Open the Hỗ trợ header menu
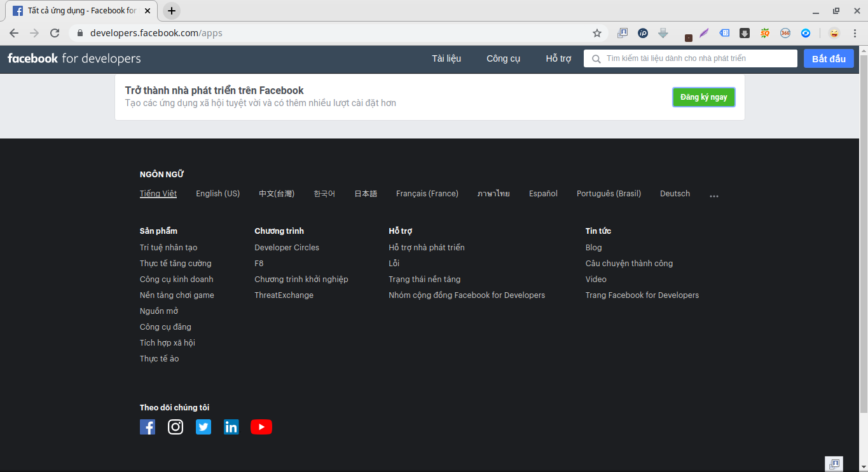The image size is (868, 472). pos(558,58)
